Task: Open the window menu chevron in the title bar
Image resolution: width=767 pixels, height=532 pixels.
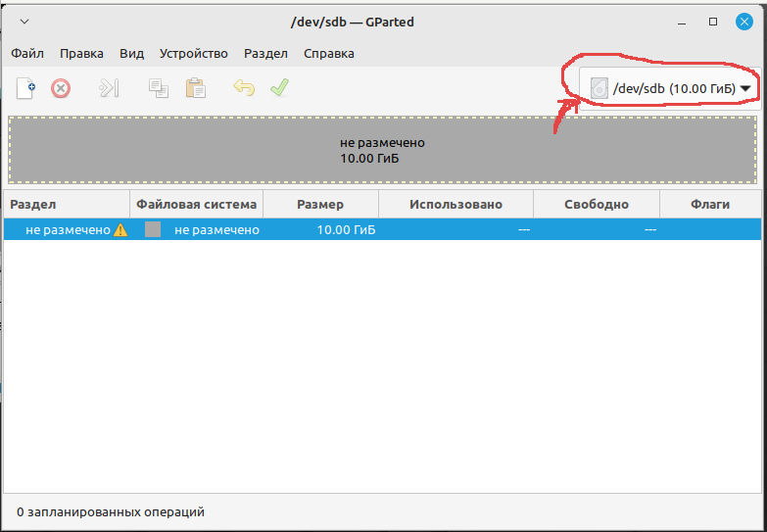Action: pyautogui.click(x=24, y=22)
